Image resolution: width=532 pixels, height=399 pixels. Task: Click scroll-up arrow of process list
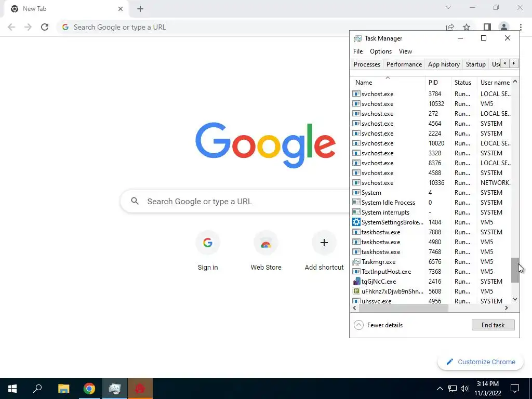(x=515, y=82)
